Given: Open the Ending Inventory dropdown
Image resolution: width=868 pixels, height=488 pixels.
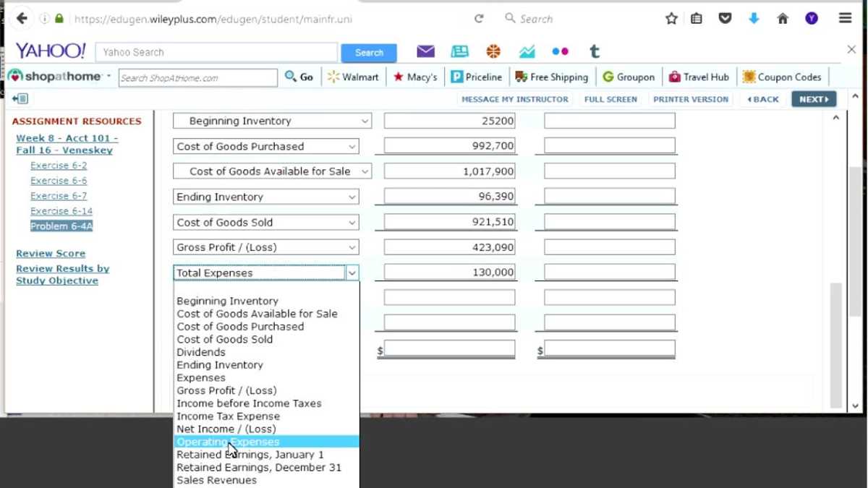Looking at the screenshot, I should (x=265, y=197).
